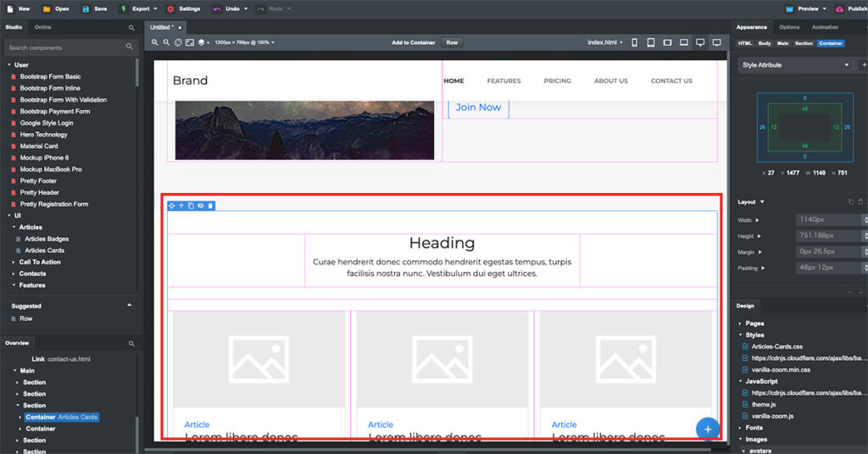Switch to the Animation tab

pos(825,27)
